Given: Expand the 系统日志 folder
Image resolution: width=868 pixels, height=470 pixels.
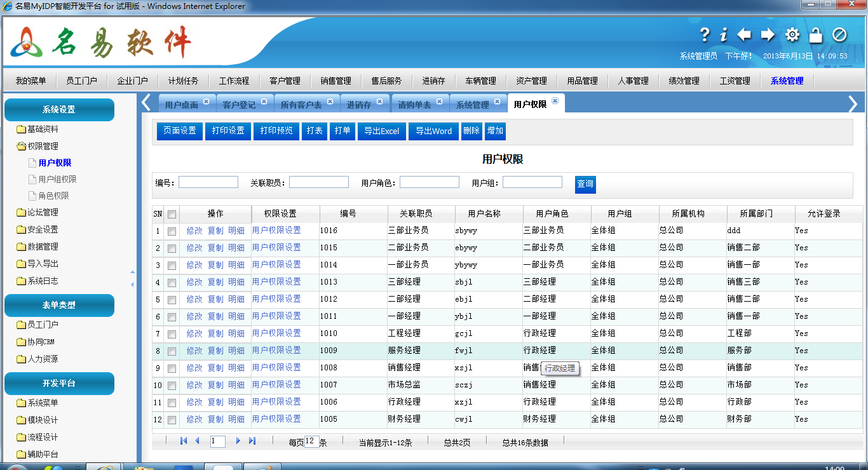Looking at the screenshot, I should (37, 281).
